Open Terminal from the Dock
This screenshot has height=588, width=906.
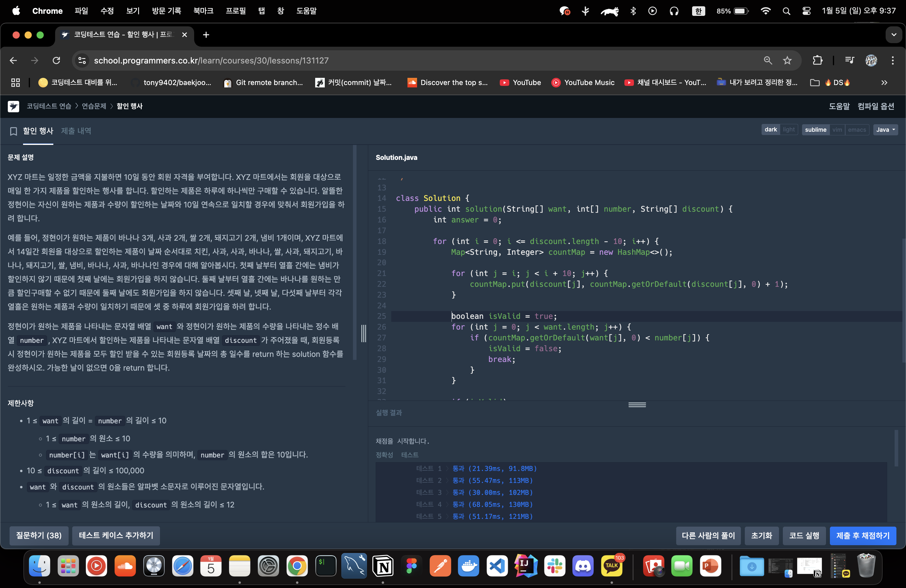coord(326,566)
